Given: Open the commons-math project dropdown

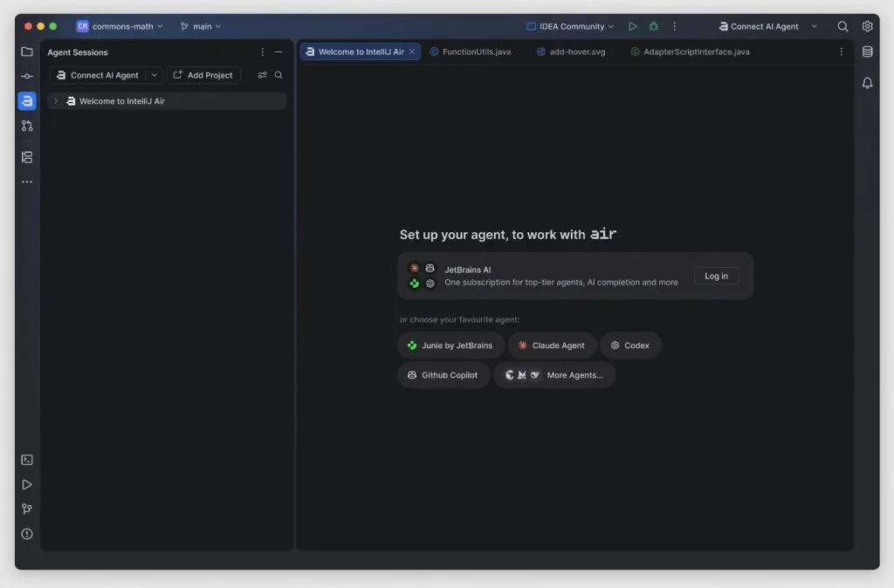Looking at the screenshot, I should click(120, 26).
